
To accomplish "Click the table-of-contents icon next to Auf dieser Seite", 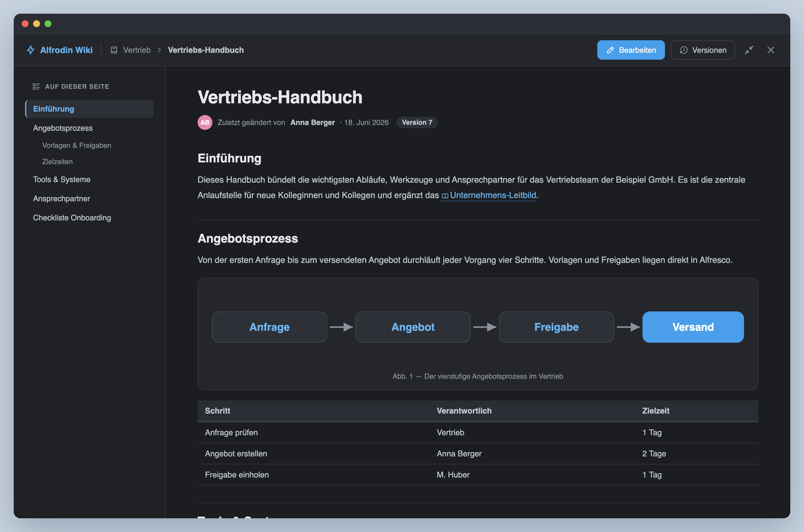I will [x=36, y=86].
